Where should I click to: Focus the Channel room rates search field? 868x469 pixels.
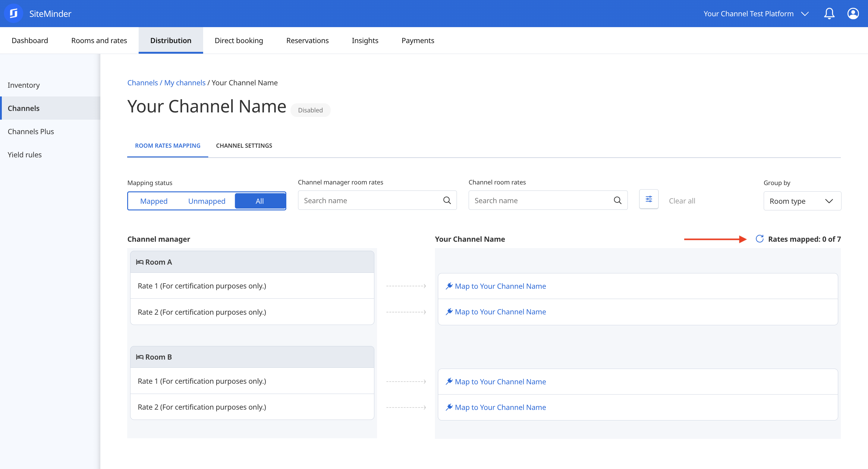[x=548, y=200]
